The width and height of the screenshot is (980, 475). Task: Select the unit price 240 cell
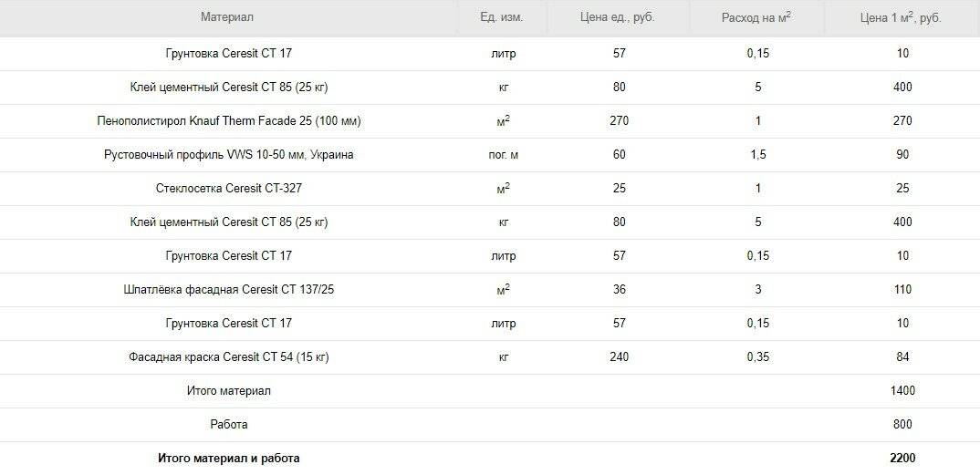point(620,357)
